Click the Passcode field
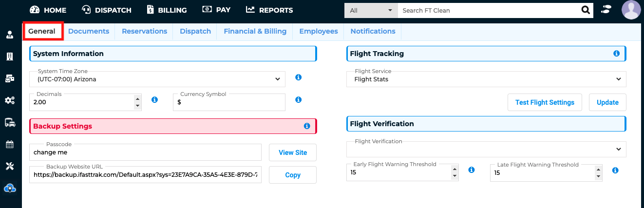644x208 pixels. [x=146, y=152]
